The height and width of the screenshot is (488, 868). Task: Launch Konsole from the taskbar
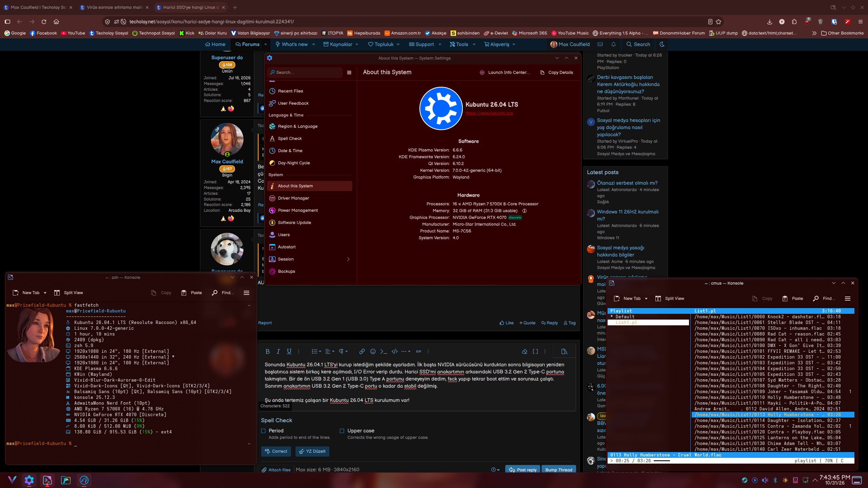(47, 480)
